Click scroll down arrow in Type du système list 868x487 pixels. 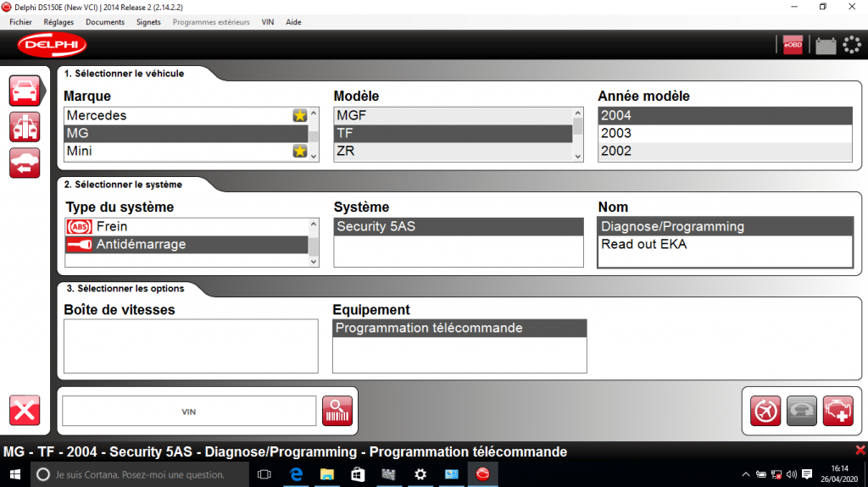click(x=314, y=261)
